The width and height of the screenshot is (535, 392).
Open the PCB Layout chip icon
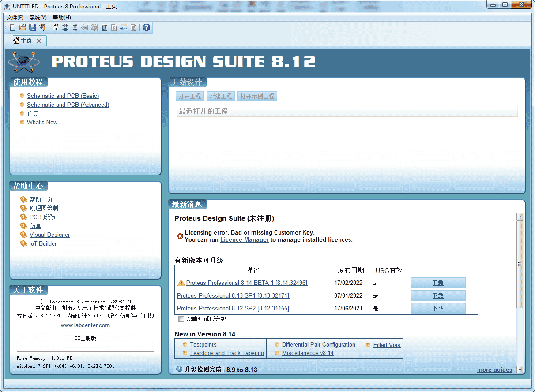(75, 28)
